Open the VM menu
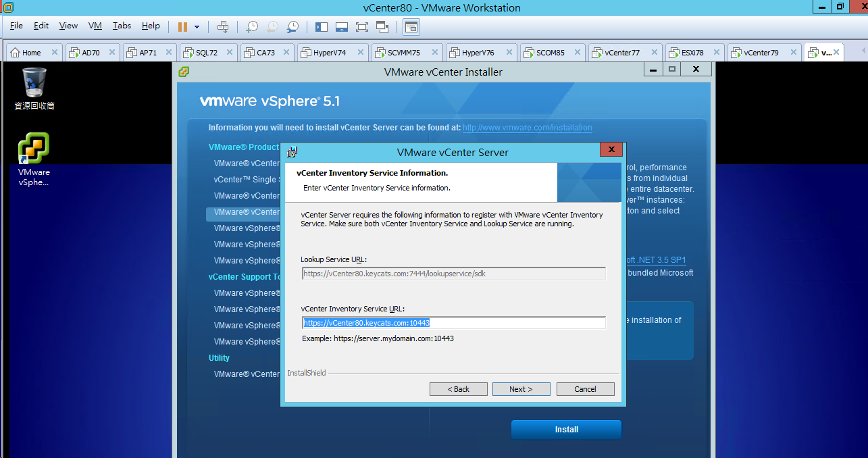Image resolution: width=868 pixels, height=458 pixels. pos(95,26)
